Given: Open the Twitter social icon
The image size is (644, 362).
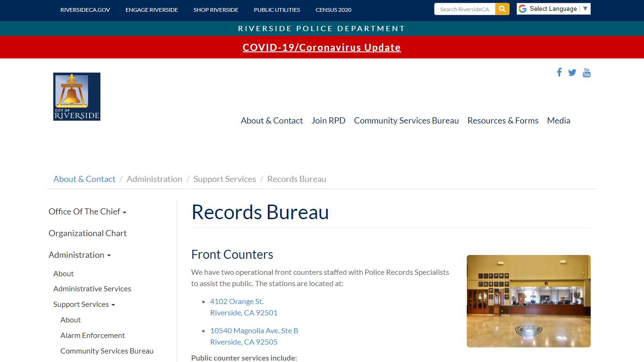Looking at the screenshot, I should click(572, 73).
